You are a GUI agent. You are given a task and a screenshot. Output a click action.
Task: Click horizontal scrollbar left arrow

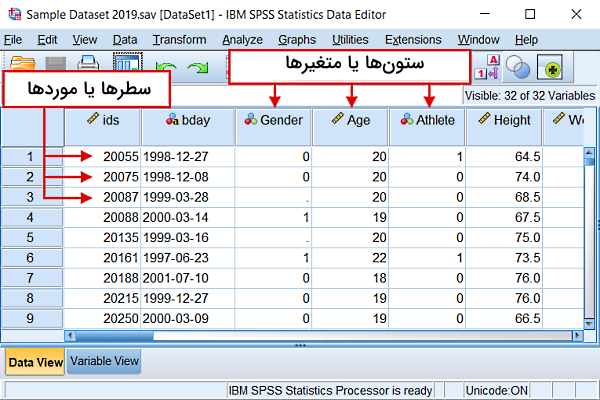pos(70,336)
